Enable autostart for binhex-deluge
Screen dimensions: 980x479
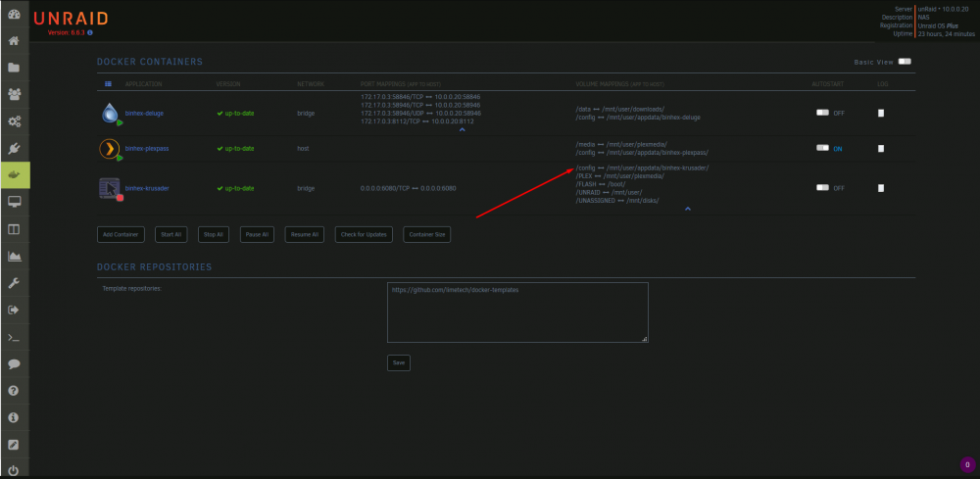[822, 113]
